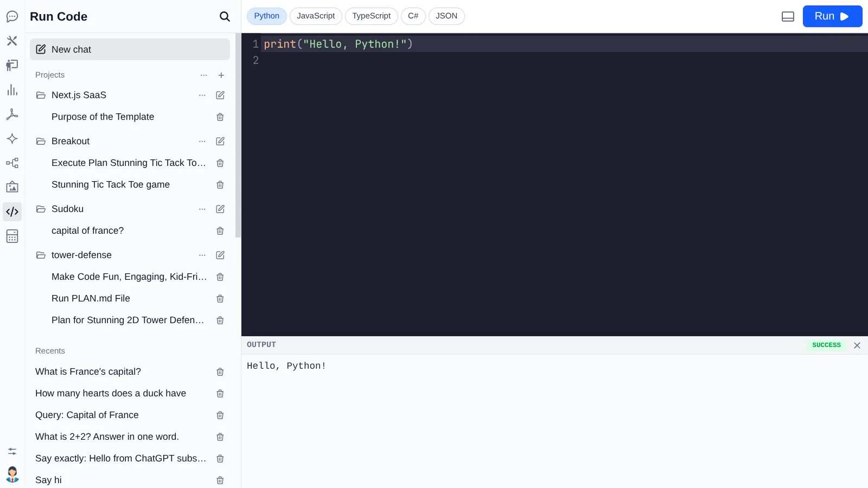Open Sudoku project options menu

[x=202, y=209]
